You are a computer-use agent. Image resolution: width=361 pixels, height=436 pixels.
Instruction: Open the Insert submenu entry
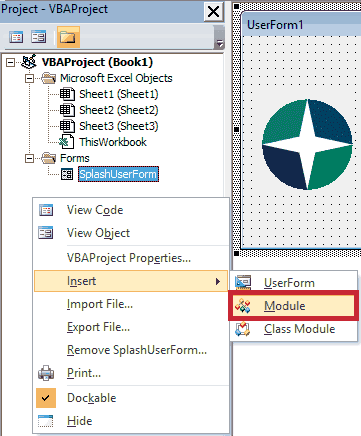point(131,281)
